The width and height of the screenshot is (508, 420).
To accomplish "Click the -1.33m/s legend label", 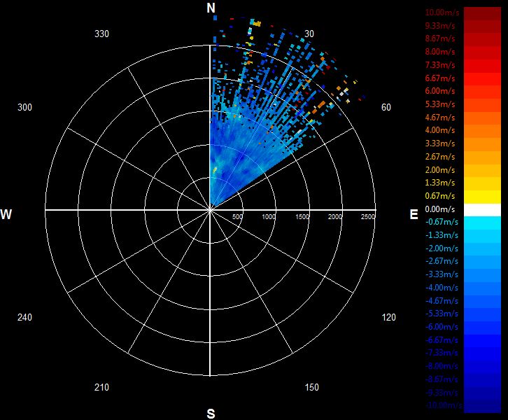I will (x=442, y=235).
